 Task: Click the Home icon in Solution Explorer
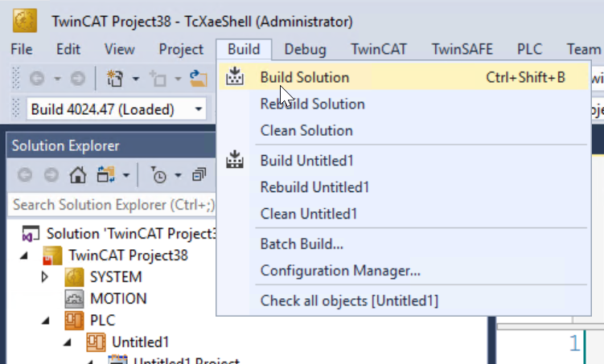click(x=78, y=174)
